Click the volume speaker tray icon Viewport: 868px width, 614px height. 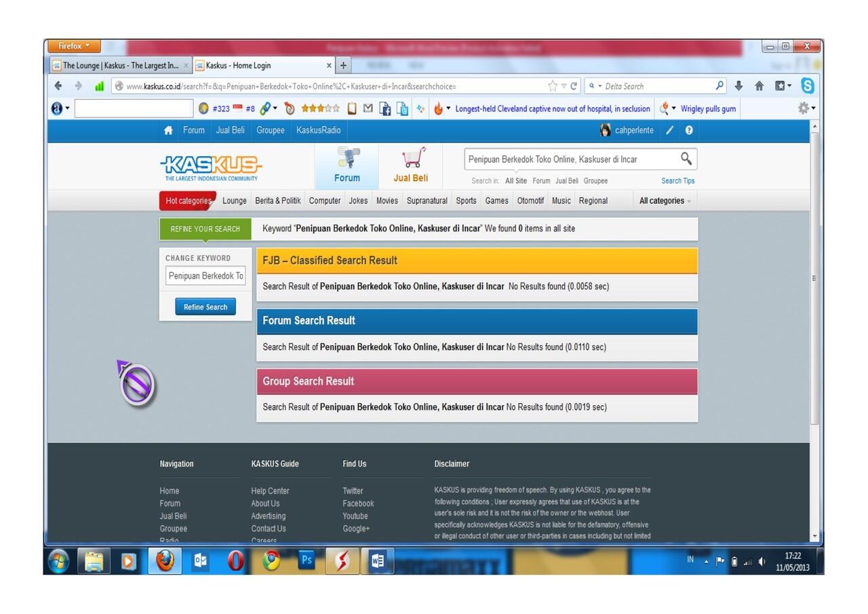762,562
